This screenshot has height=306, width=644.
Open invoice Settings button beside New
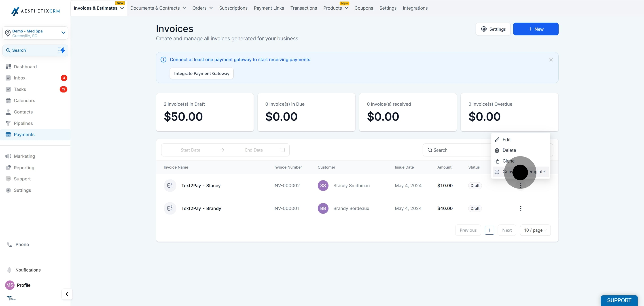(493, 29)
